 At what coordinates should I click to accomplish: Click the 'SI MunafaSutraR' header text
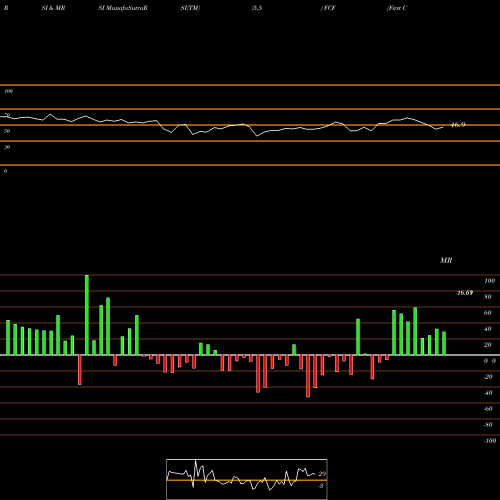[123, 8]
